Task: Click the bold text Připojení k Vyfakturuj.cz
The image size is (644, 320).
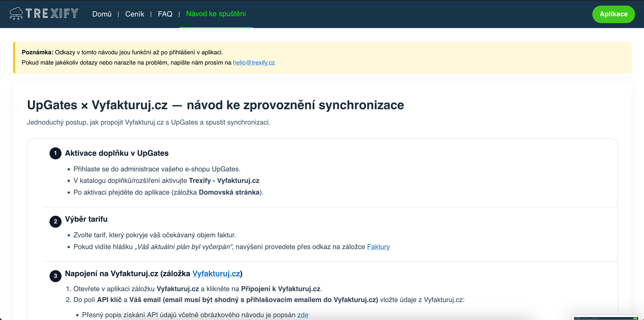Action: [281, 289]
